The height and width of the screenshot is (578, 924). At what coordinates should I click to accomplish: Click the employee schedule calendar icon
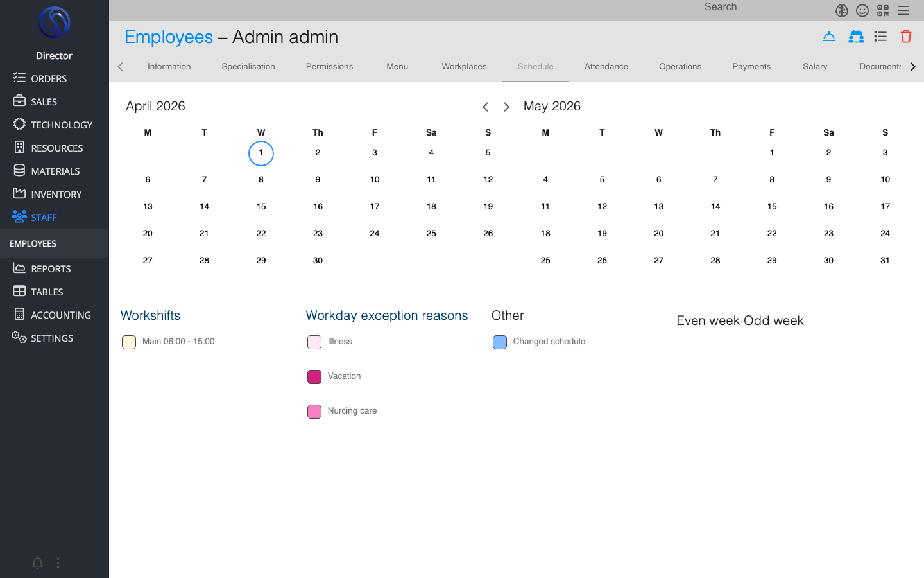855,37
